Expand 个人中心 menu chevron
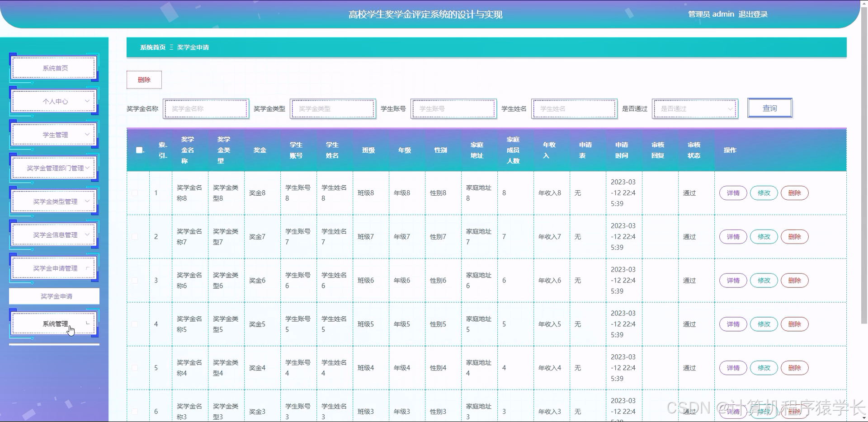The height and width of the screenshot is (422, 868). (x=87, y=101)
